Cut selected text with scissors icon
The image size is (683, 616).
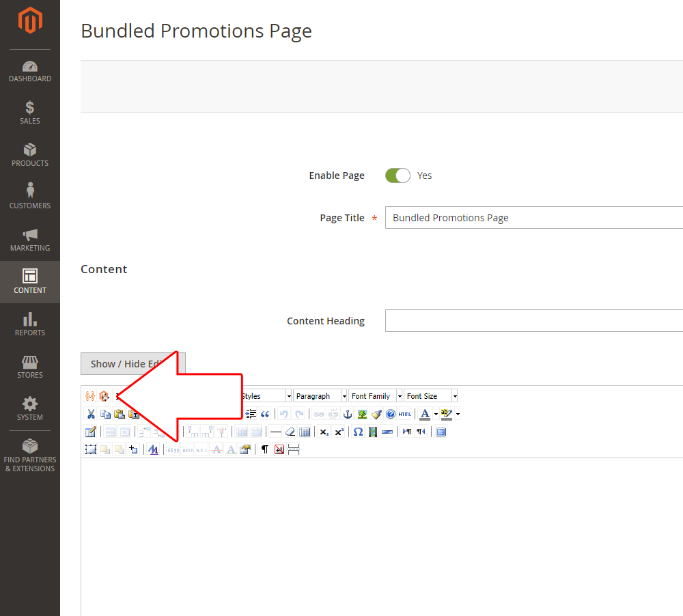coord(91,414)
